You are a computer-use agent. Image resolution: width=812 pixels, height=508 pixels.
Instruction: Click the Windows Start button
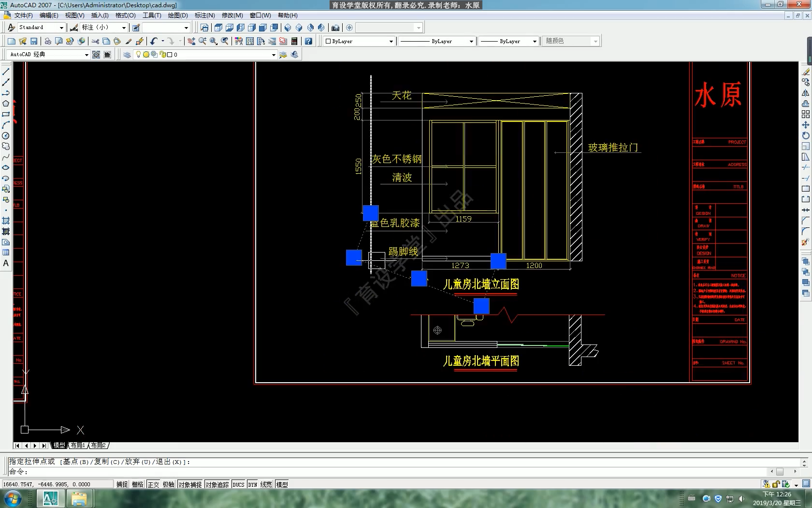(x=12, y=498)
